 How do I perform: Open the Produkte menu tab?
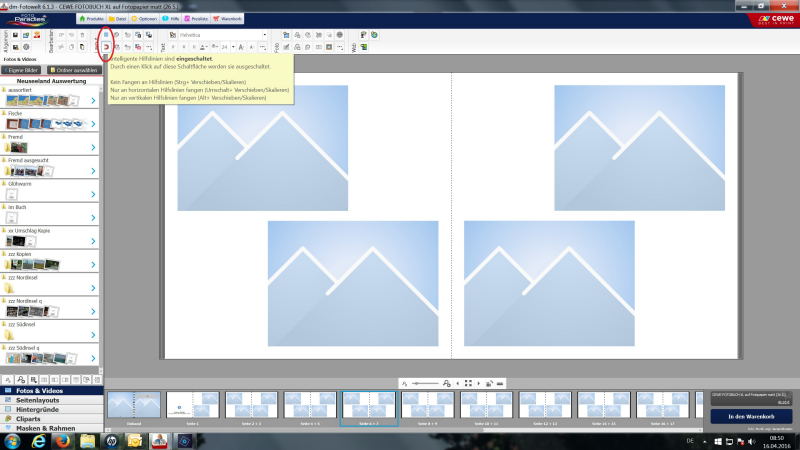pyautogui.click(x=91, y=19)
